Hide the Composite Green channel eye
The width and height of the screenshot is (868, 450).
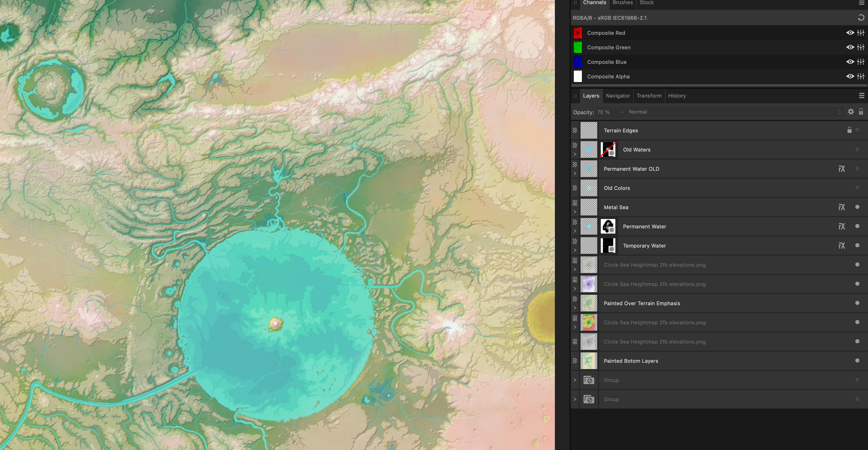tap(850, 47)
